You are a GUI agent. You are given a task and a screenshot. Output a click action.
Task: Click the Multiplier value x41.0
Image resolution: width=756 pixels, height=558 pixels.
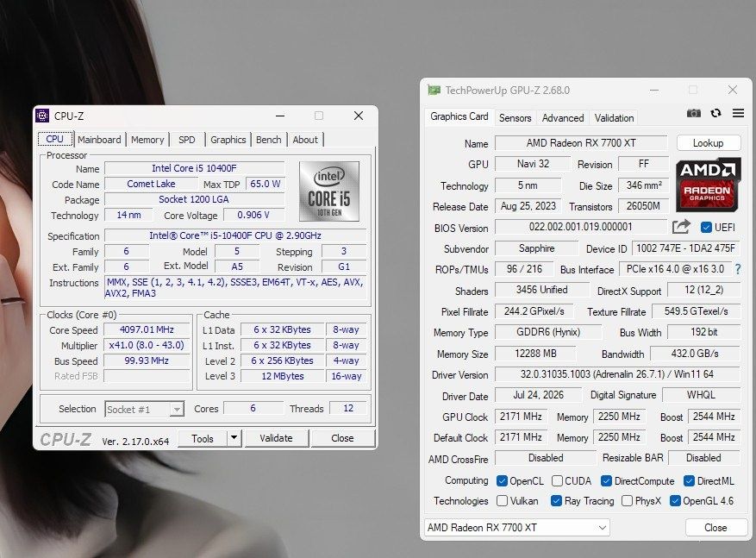(147, 345)
